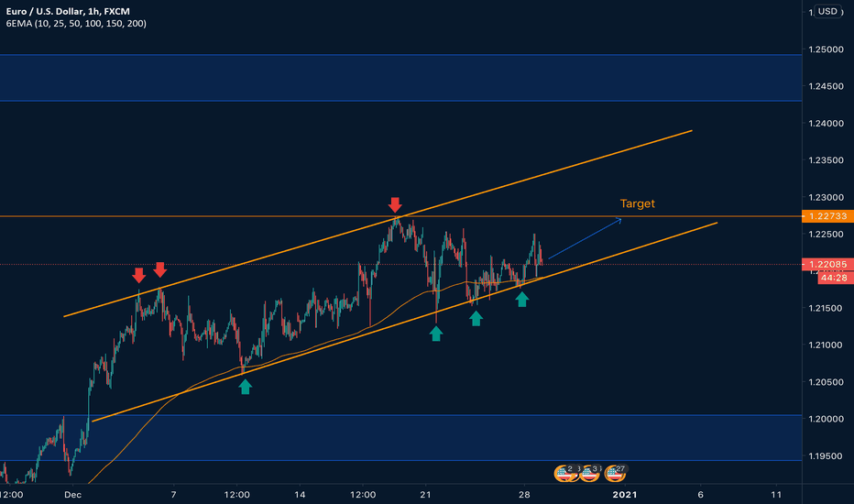Screen dimensions: 854x504
Task: Click the 44:28 bar countdown label
Action: click(835, 278)
